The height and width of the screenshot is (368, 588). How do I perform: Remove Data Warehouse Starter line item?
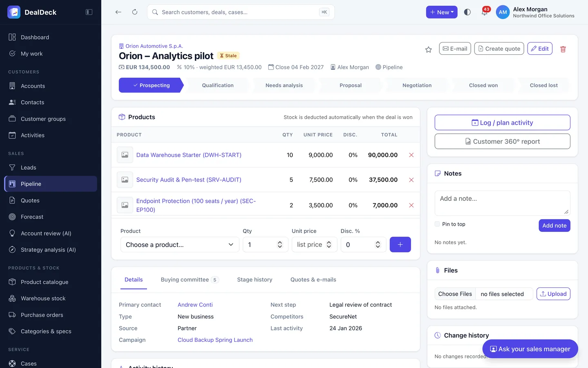(411, 155)
